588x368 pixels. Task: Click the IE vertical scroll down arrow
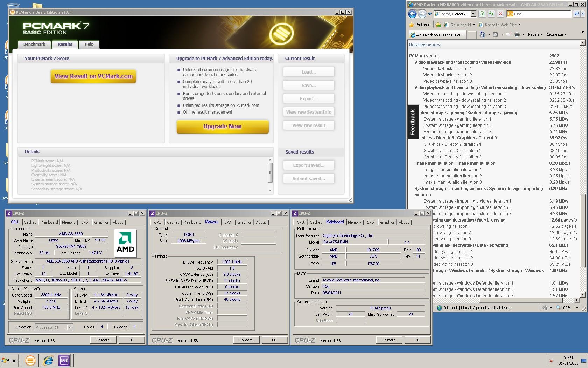582,295
